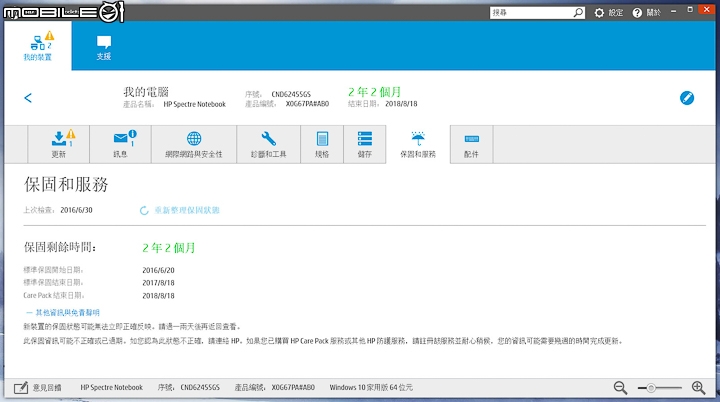
Task: Open the Specifications (規格) section
Action: (322, 144)
